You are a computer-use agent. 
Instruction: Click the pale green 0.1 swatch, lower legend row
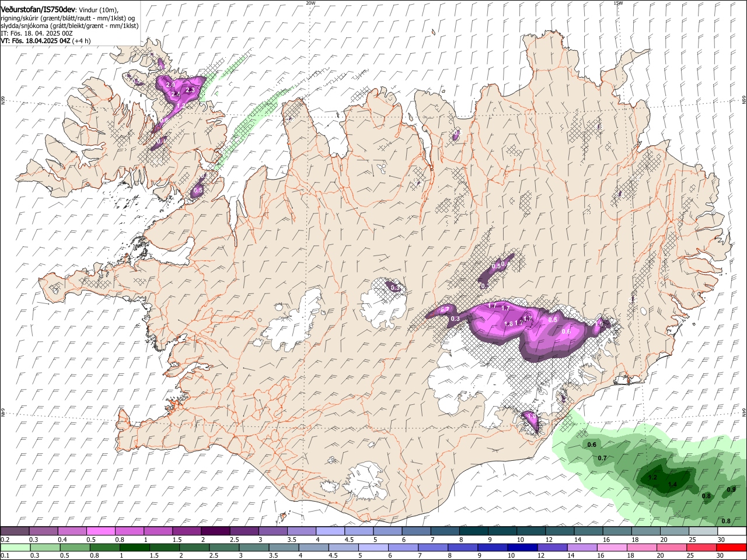click(x=16, y=547)
